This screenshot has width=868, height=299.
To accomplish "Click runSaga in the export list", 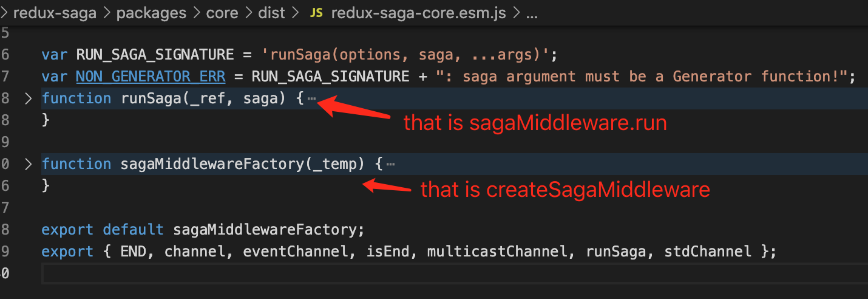I will 617,252.
